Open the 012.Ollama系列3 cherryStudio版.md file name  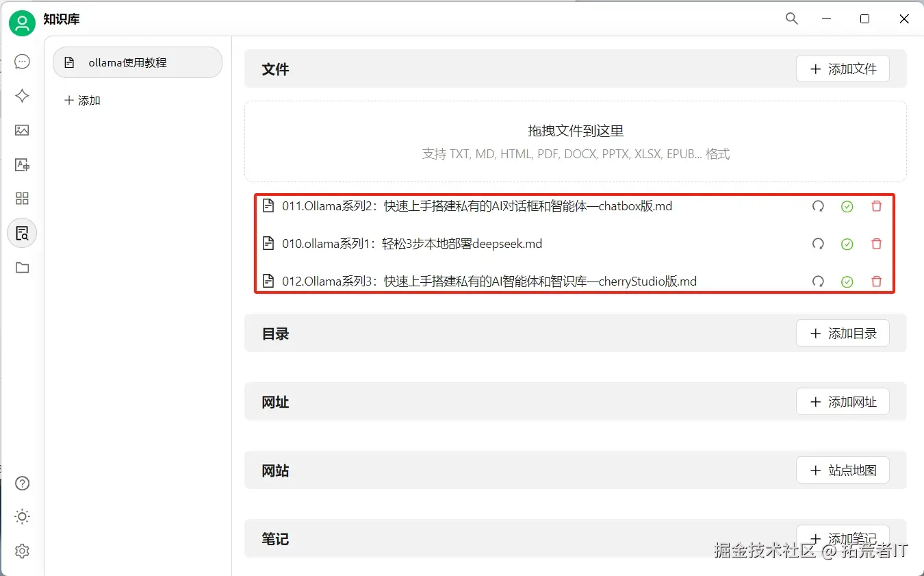pos(489,281)
